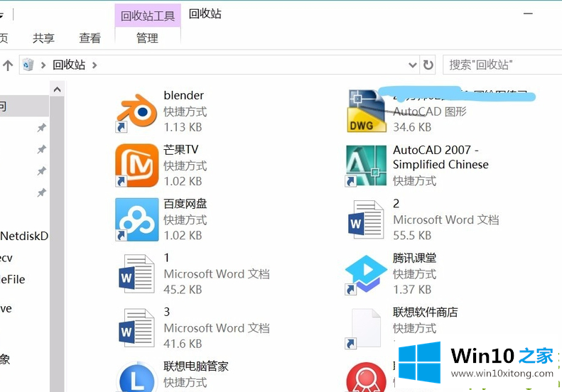
Task: Click the 芒果TV file name
Action: click(x=181, y=149)
